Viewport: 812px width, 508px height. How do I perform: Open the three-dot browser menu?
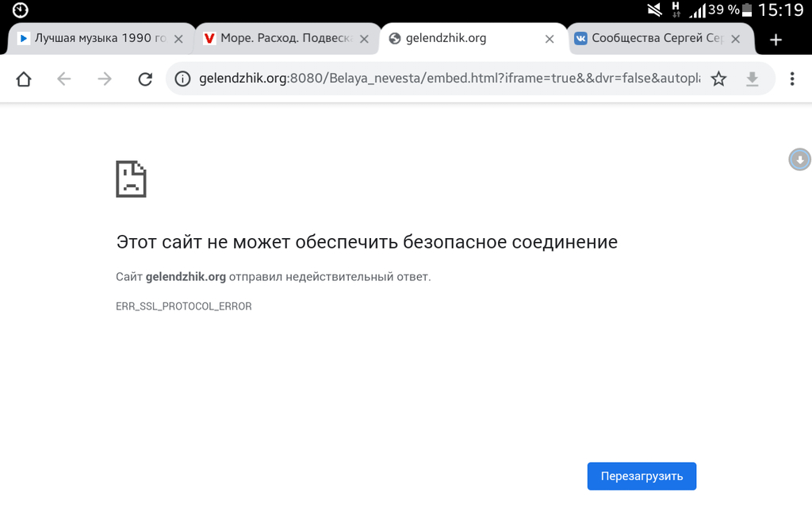(791, 79)
